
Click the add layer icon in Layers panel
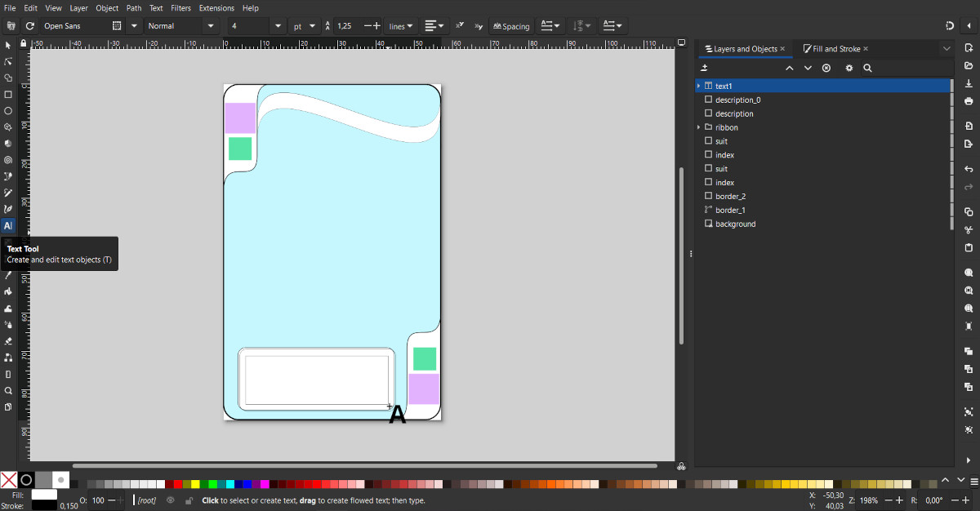(x=705, y=69)
